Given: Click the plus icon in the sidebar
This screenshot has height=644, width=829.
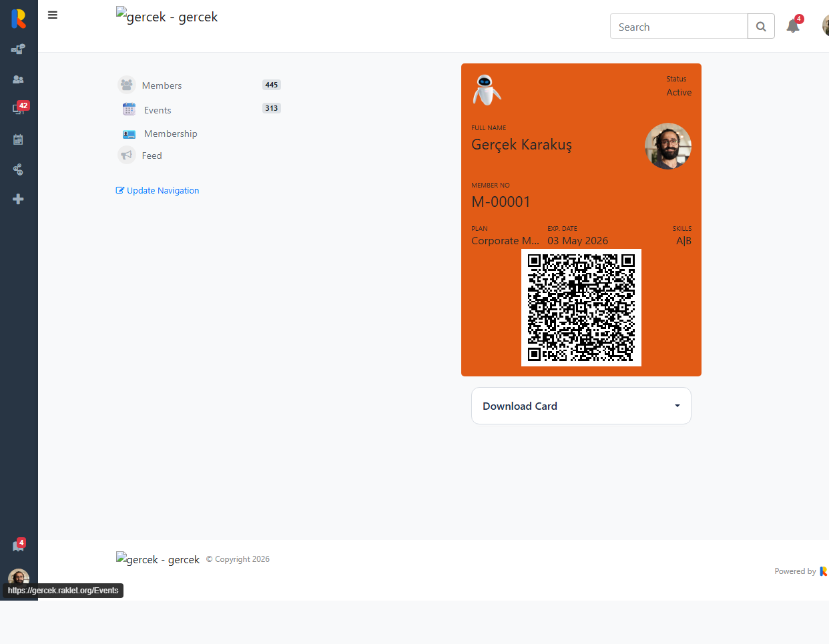Looking at the screenshot, I should click(18, 199).
